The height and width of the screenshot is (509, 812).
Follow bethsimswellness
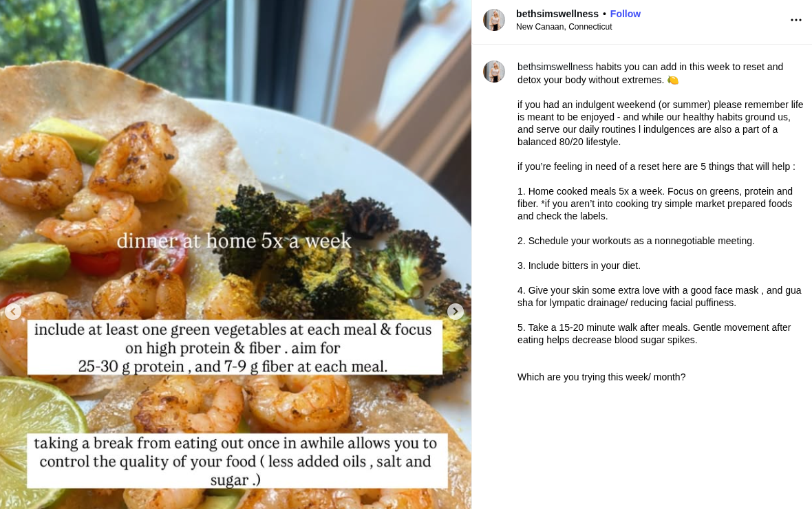point(625,14)
